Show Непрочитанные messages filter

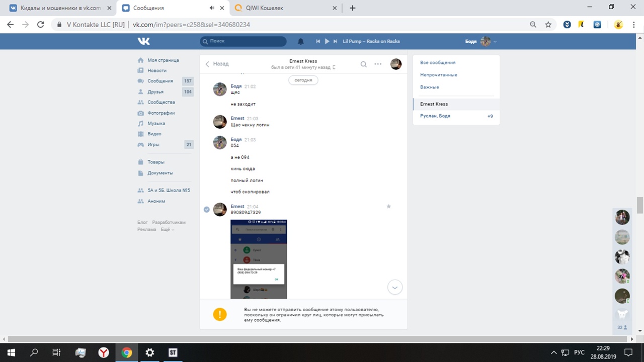pyautogui.click(x=439, y=75)
